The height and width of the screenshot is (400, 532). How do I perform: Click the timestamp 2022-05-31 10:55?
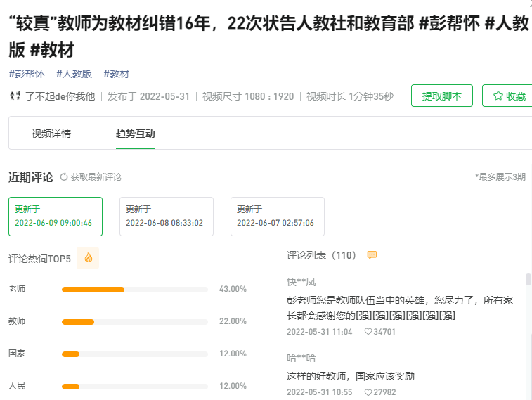(319, 392)
